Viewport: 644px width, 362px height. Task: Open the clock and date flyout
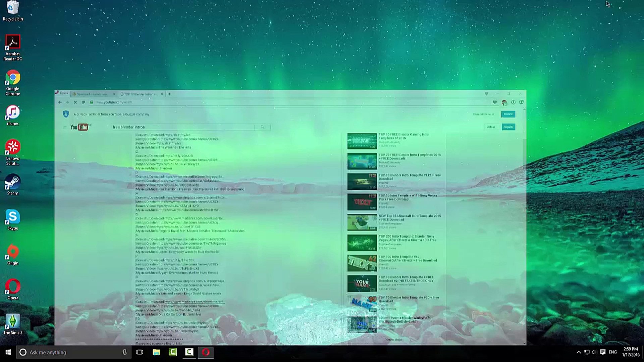point(630,352)
